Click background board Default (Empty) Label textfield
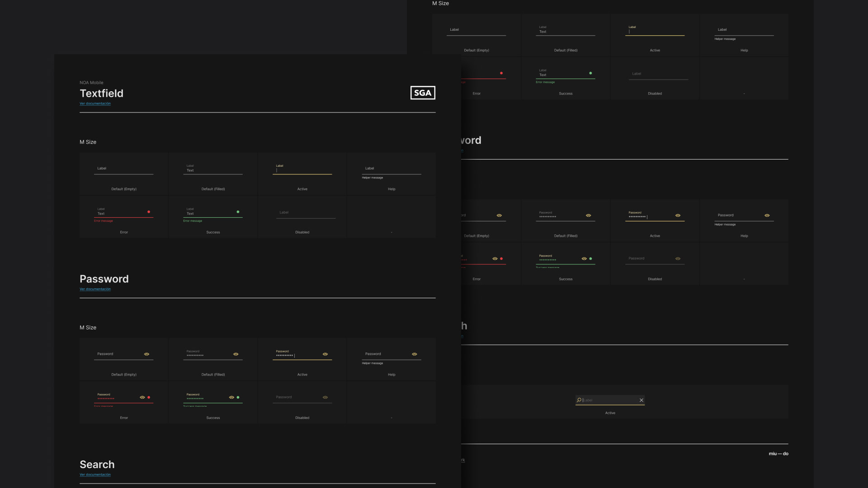Viewport: 868px width, 488px height. pyautogui.click(x=476, y=30)
